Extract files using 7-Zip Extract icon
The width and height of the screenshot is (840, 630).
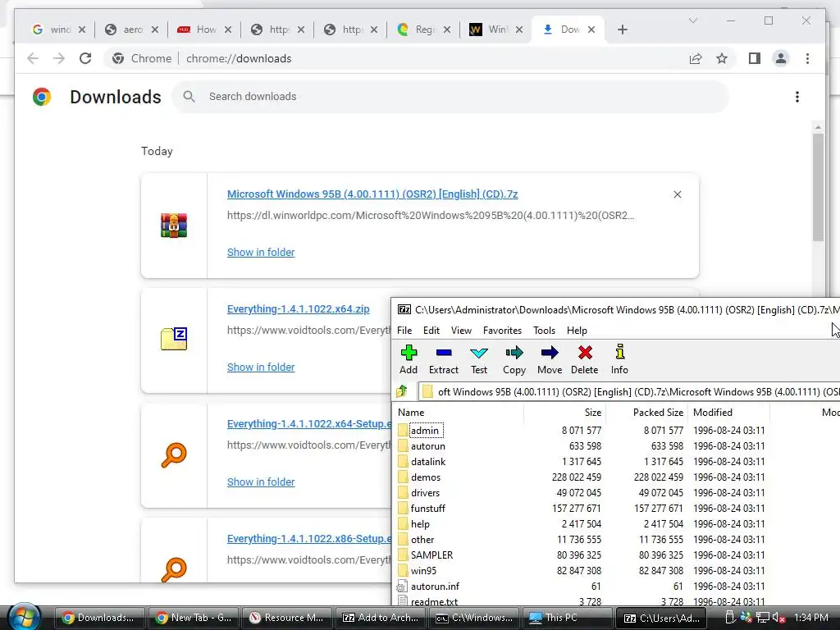[x=444, y=359]
